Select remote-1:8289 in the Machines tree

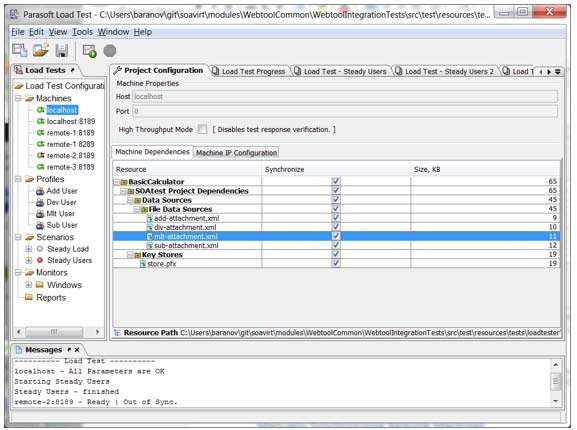(x=71, y=144)
